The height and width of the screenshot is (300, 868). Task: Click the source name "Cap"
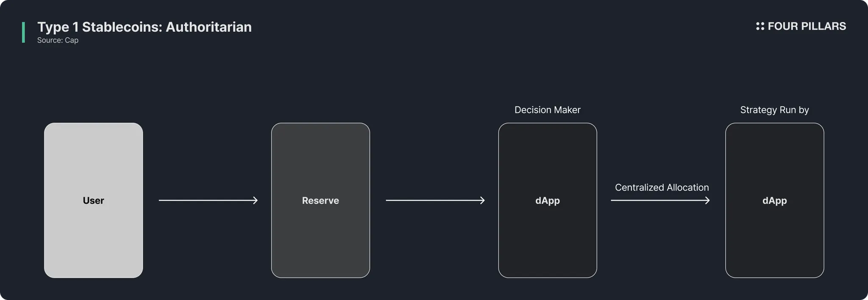72,40
